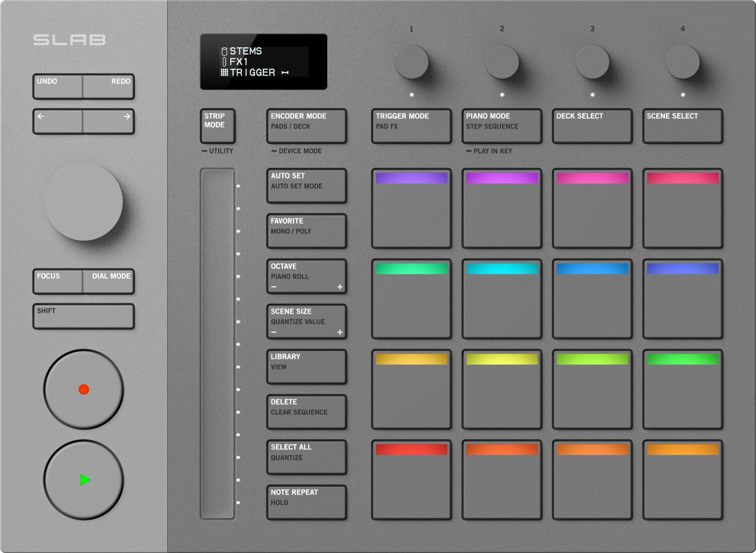Toggle PAD FX in TRIGGER MODE
Viewport: 756px width, 553px height.
click(x=411, y=126)
